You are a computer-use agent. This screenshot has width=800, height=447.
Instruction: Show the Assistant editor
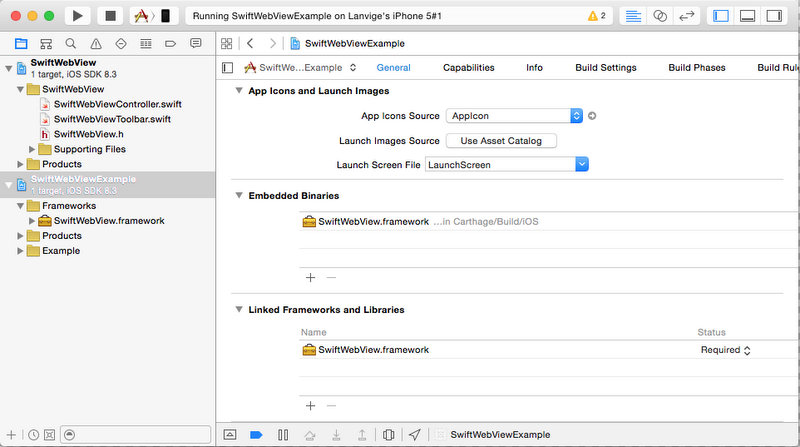(x=660, y=16)
